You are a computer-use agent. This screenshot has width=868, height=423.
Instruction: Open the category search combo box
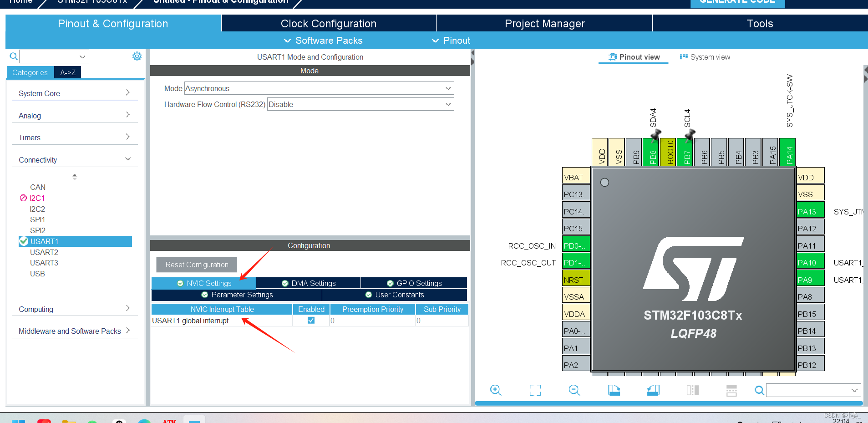54,56
